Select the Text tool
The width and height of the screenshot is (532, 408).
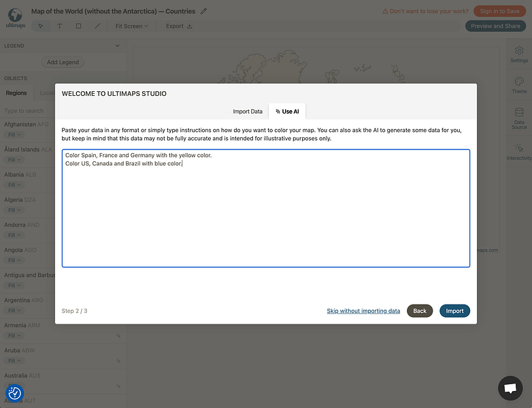point(59,26)
